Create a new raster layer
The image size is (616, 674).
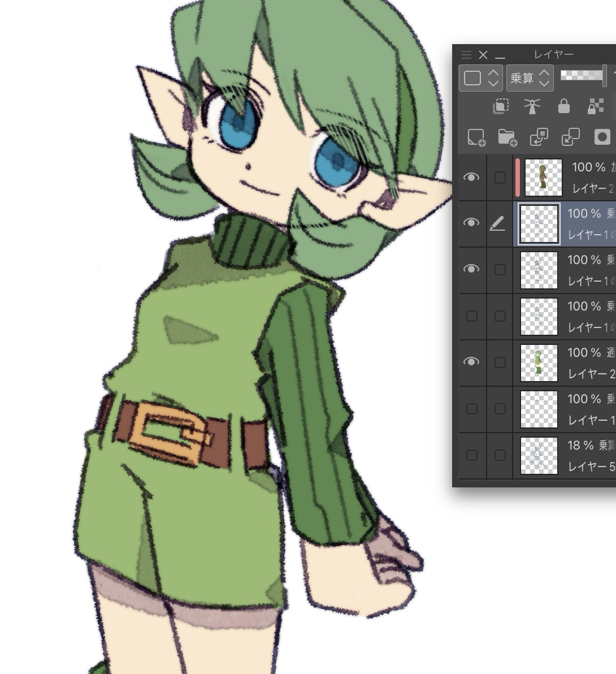(476, 137)
